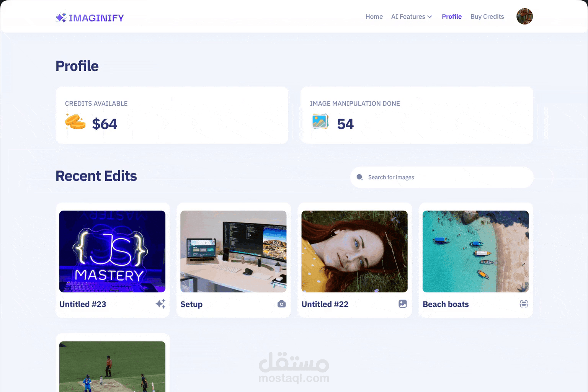Open the AI Features menu
Screen dimensions: 588x392
pyautogui.click(x=412, y=16)
